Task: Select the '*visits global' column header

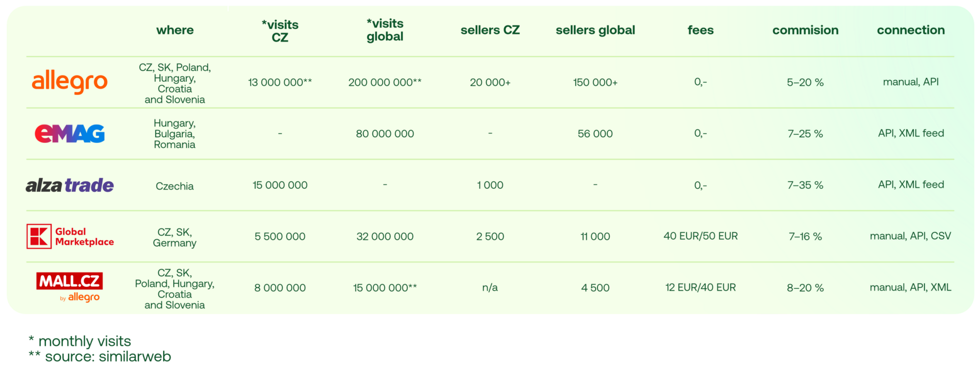Action: [385, 30]
